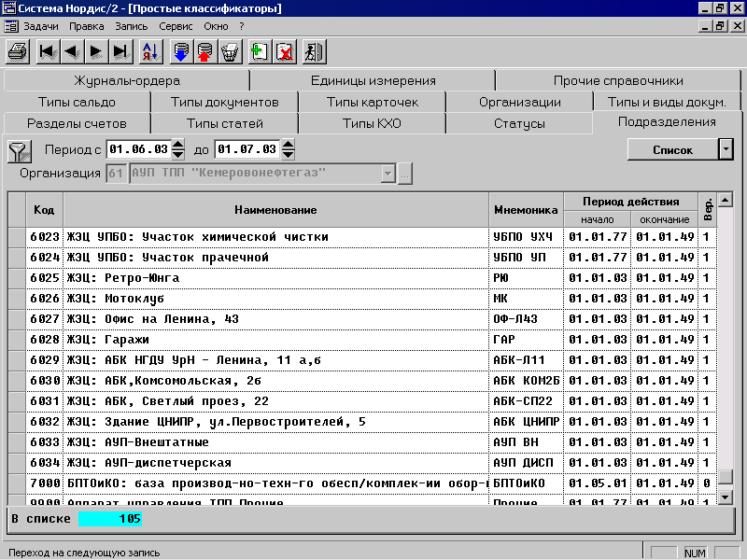Jump to the last record

coord(120,51)
